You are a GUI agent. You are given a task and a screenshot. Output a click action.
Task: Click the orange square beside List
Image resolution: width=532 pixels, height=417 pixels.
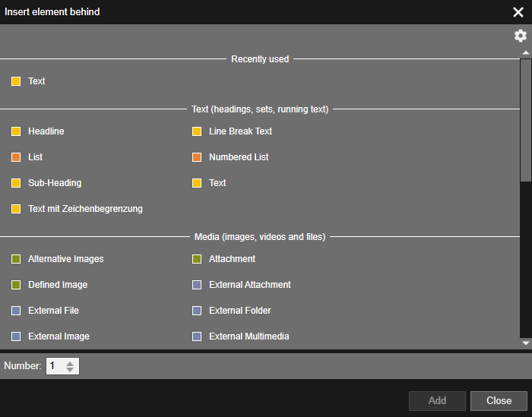pos(16,157)
